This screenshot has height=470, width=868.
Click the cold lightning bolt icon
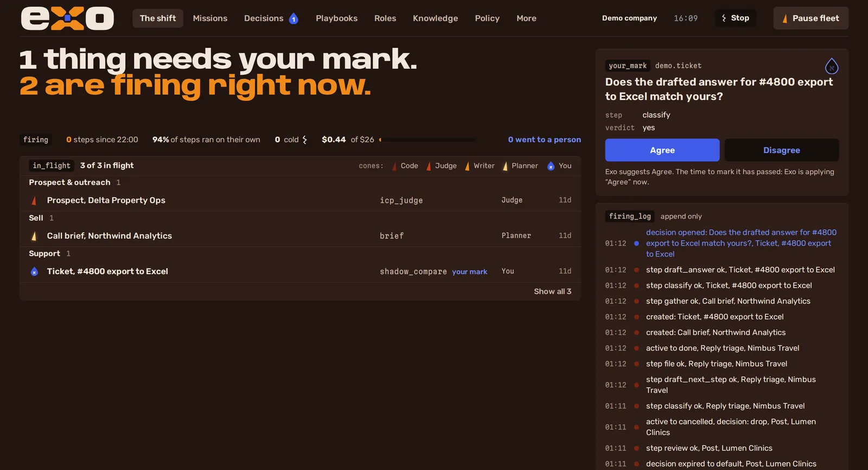pos(304,140)
